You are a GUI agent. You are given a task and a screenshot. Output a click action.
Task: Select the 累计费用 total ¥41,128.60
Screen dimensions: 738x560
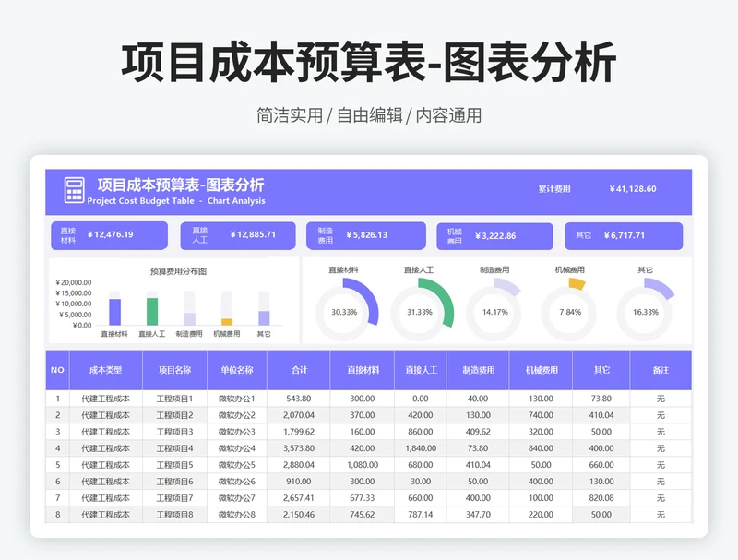click(x=633, y=189)
